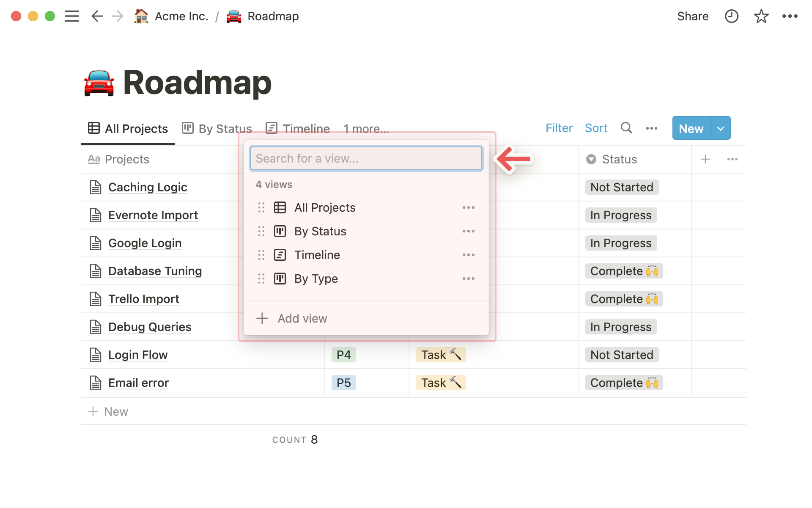The height and width of the screenshot is (508, 812).
Task: Click the database search magnifier icon
Action: 626,128
